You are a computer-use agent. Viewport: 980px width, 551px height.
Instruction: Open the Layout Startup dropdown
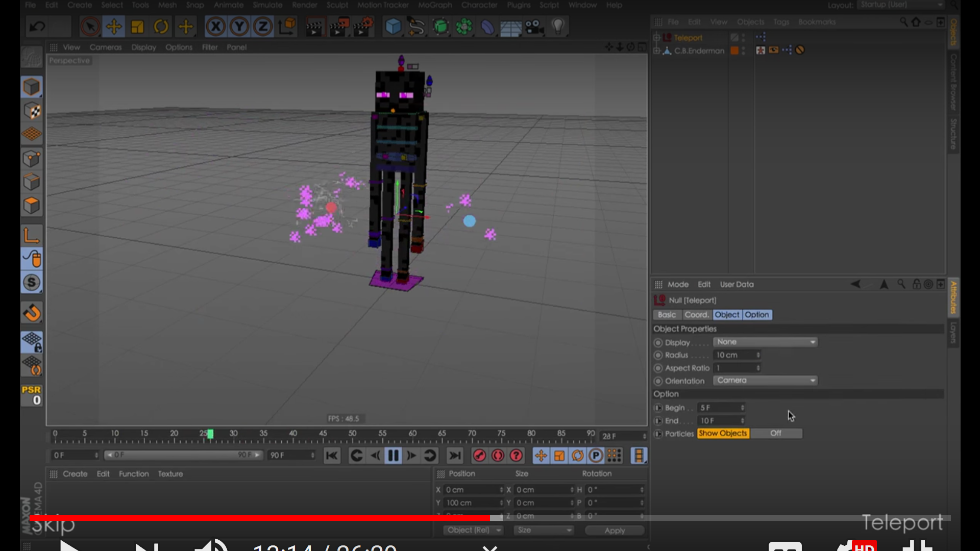pos(901,5)
